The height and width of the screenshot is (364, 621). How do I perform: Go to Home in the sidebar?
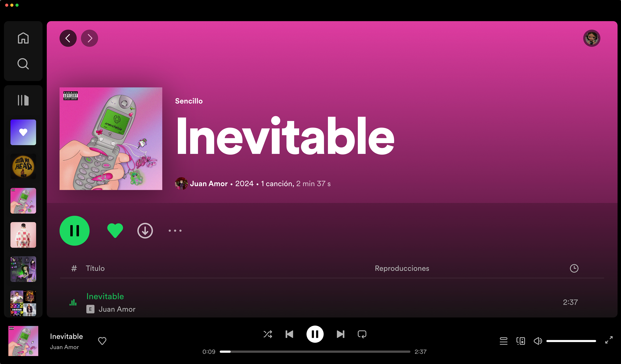23,38
